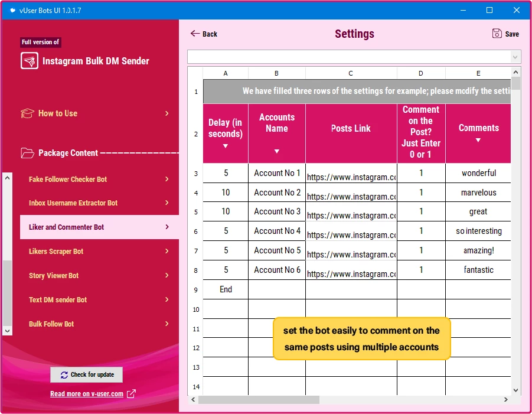Image resolution: width=532 pixels, height=414 pixels.
Task: Open the Accounts Name column filter arrow
Action: (277, 151)
